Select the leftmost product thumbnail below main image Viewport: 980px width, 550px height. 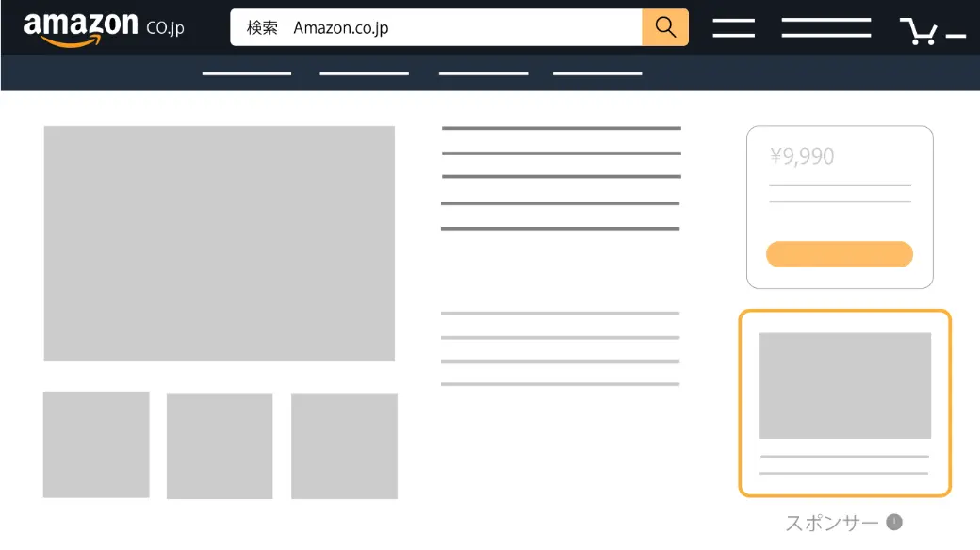[96, 445]
